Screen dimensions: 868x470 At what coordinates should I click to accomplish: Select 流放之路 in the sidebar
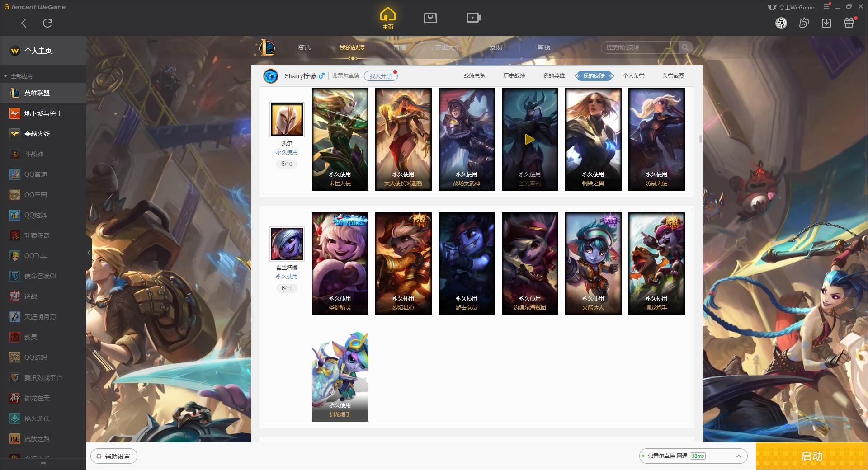[43, 439]
